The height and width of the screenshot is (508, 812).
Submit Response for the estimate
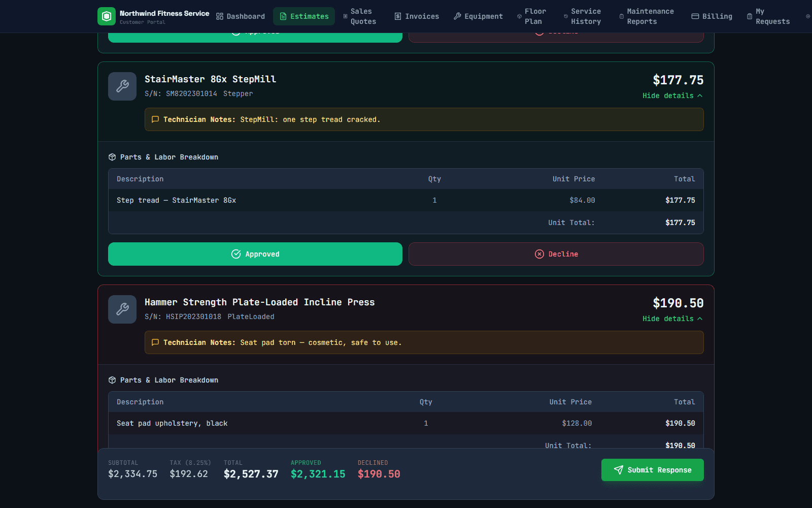[653, 470]
